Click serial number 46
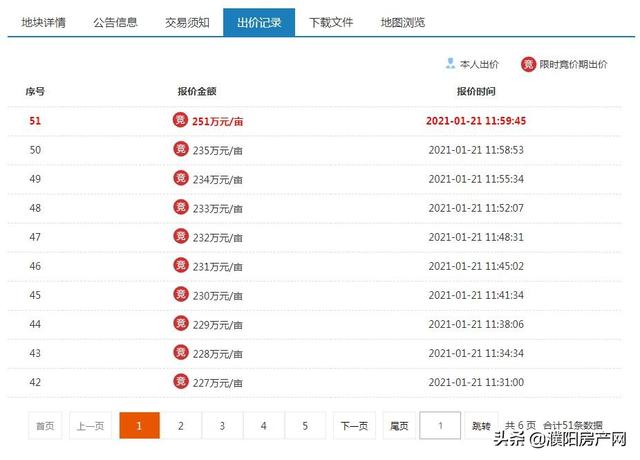 (35, 266)
